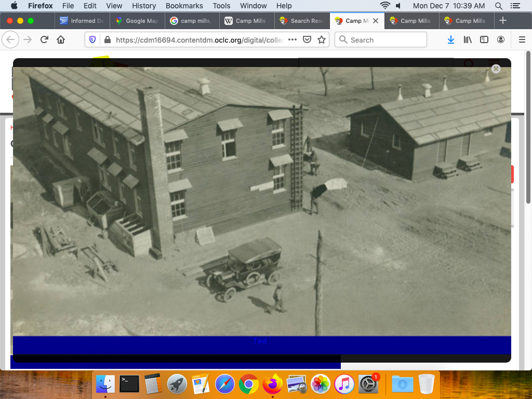Expand the page actions three-dot menu
This screenshot has height=399, width=532.
292,40
